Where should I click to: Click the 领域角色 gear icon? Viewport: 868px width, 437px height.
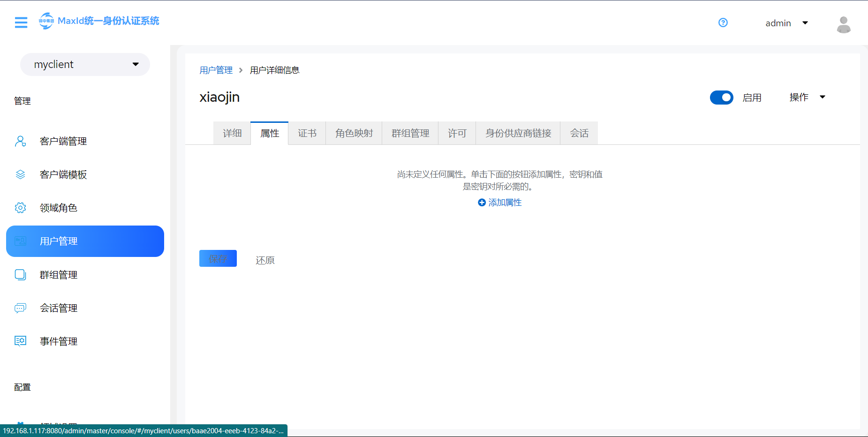point(20,208)
